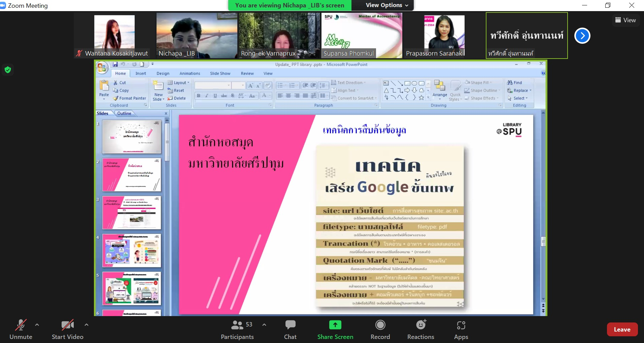The image size is (644, 343).
Task: Open the Text Direction dropdown
Action: [348, 82]
